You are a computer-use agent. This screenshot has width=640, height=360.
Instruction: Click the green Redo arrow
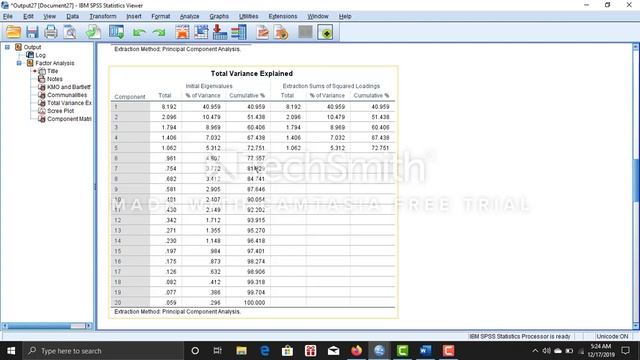[x=159, y=32]
